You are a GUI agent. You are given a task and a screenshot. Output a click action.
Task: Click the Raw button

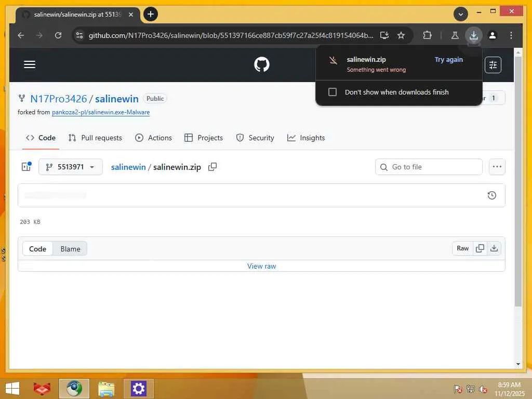click(x=462, y=248)
